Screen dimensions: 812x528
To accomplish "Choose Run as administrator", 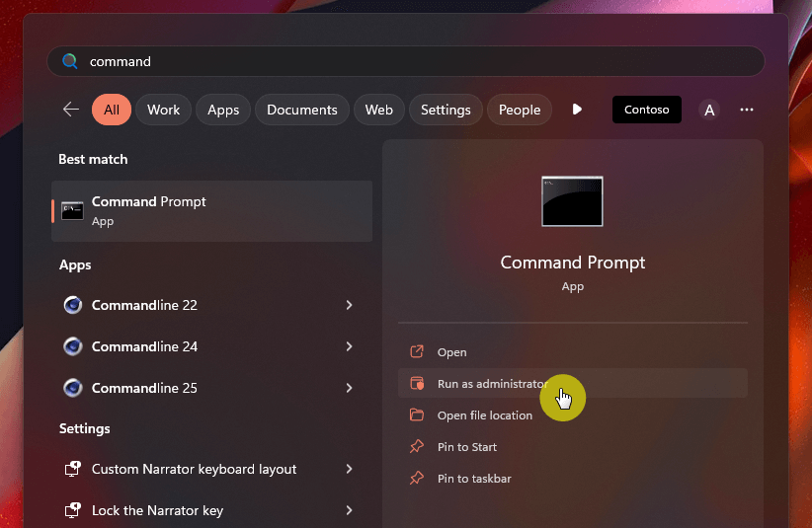I will point(573,383).
